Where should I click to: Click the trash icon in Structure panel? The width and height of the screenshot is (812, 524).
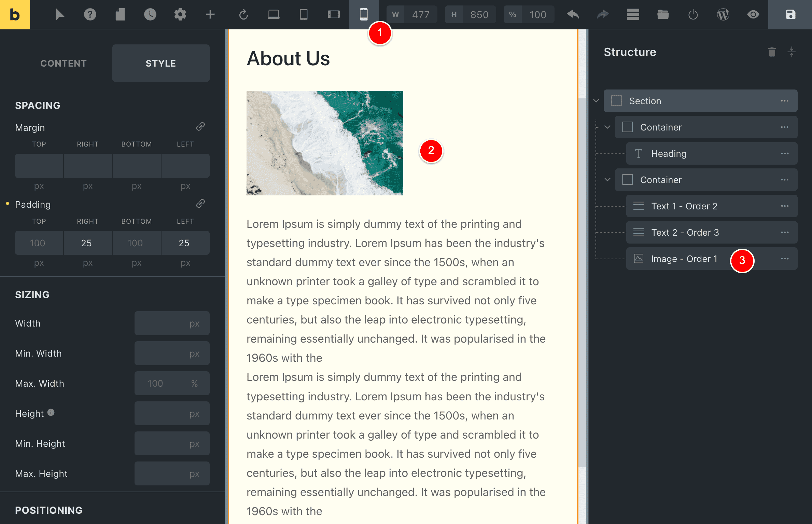click(x=772, y=52)
